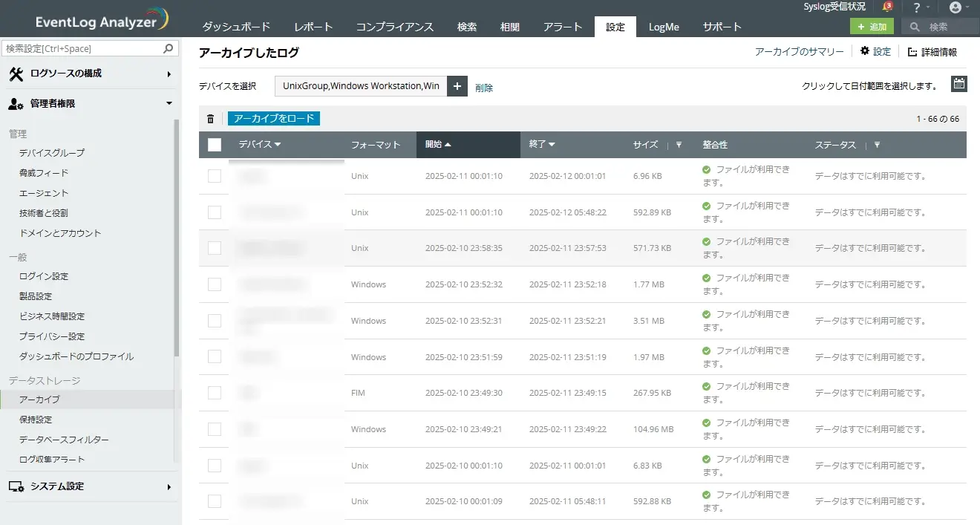Tick the select-all checkbox in table header

click(x=215, y=145)
